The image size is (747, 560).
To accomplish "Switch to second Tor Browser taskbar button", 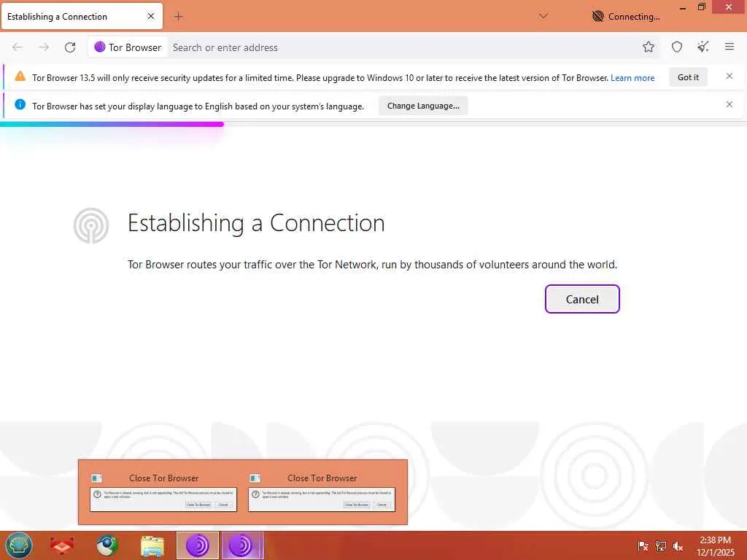I will [x=242, y=545].
